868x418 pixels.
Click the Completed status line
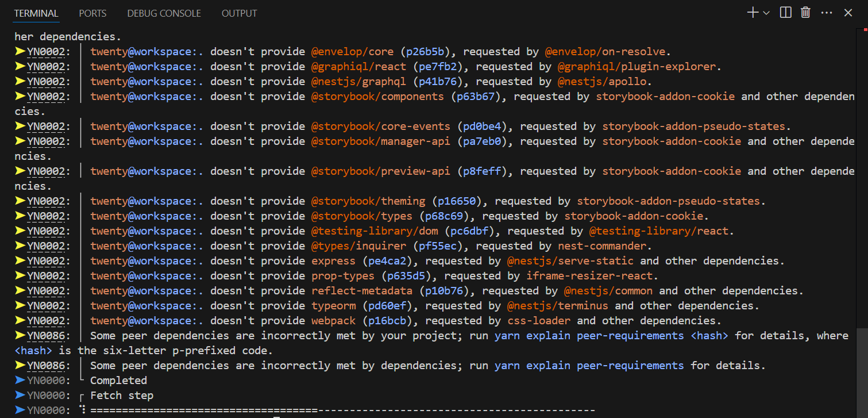[118, 380]
